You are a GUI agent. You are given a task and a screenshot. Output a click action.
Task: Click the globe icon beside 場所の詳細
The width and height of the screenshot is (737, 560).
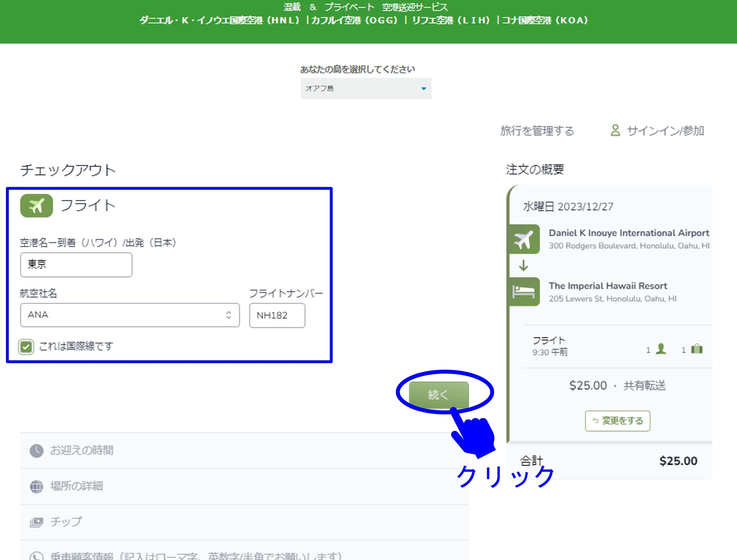coord(37,486)
